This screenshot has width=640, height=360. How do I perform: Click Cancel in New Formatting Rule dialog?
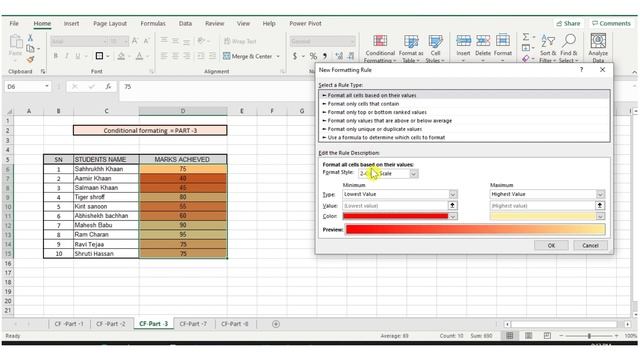point(590,245)
